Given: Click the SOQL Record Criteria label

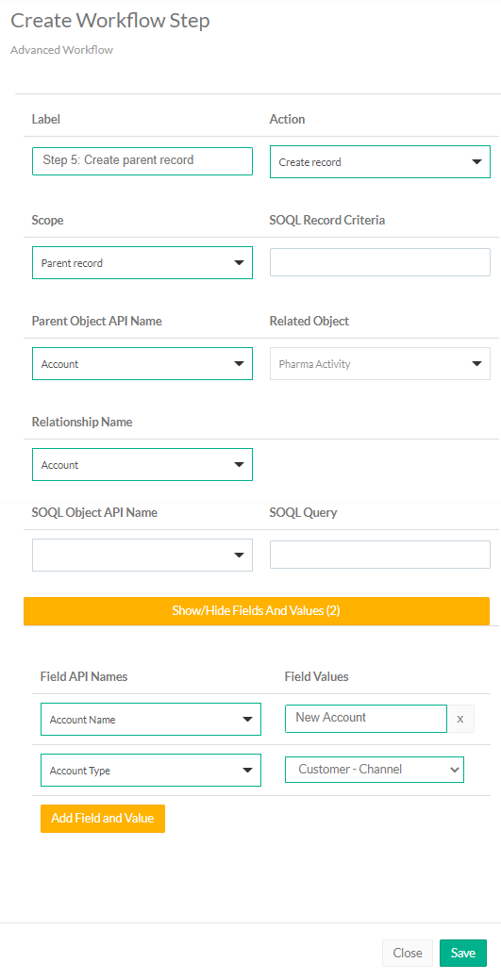Looking at the screenshot, I should tap(327, 220).
